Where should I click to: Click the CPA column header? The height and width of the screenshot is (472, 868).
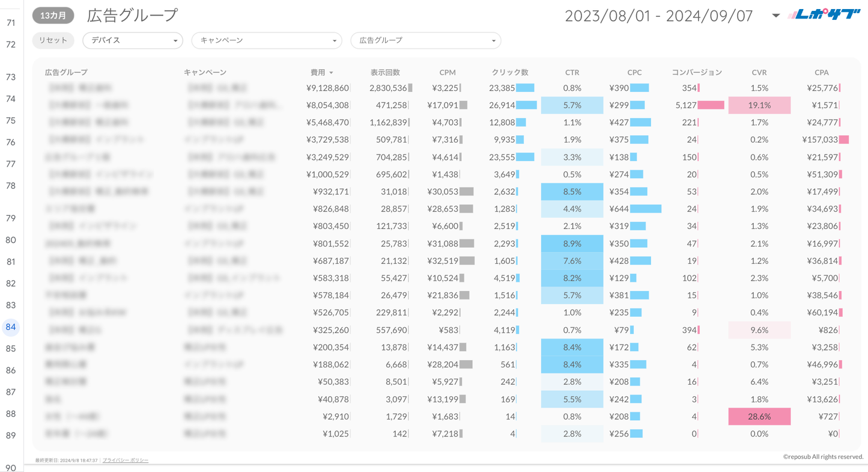coord(822,72)
